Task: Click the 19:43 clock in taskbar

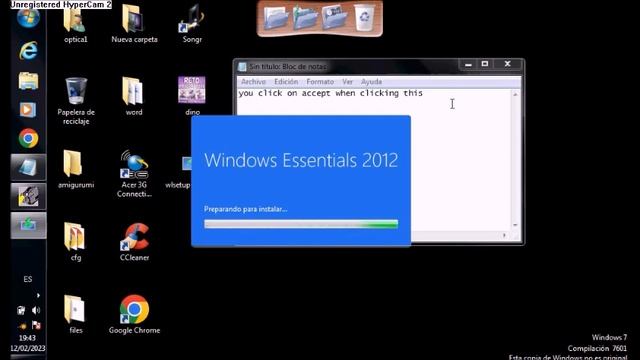Action: (x=27, y=338)
